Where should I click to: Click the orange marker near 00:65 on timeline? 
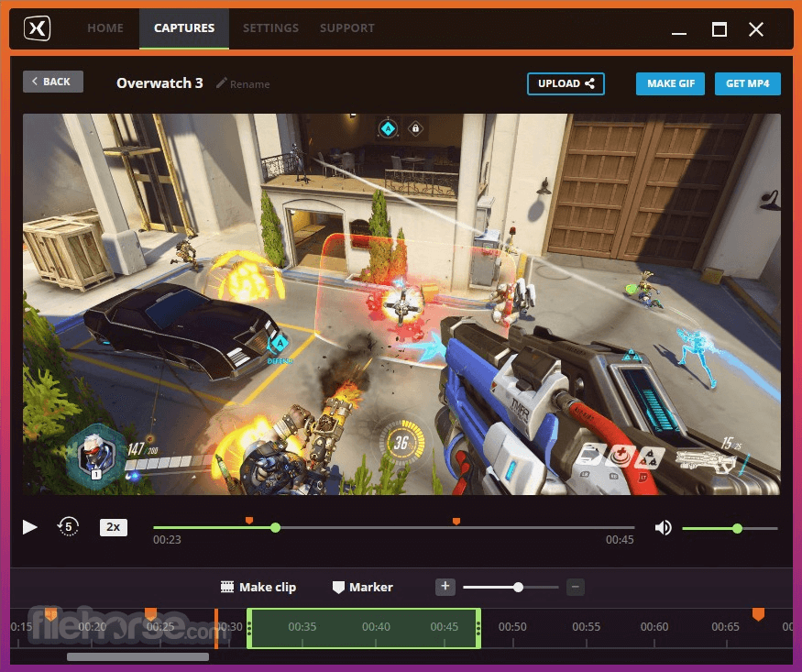[758, 613]
